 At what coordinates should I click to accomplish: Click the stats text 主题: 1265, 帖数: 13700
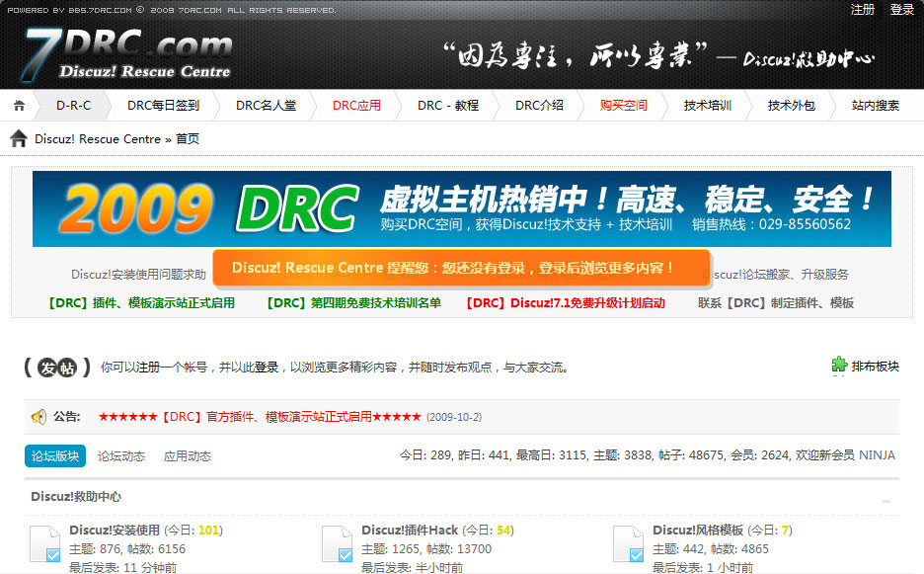pyautogui.click(x=426, y=549)
